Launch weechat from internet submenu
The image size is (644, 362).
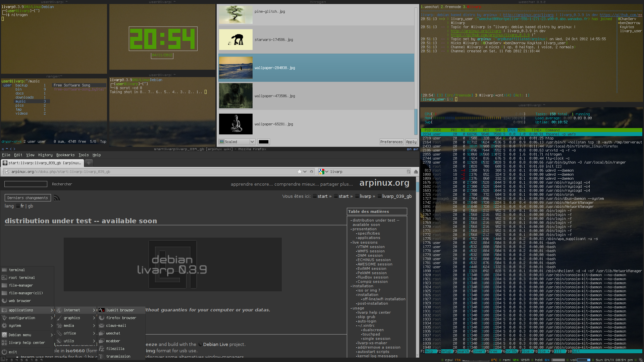coord(121,333)
